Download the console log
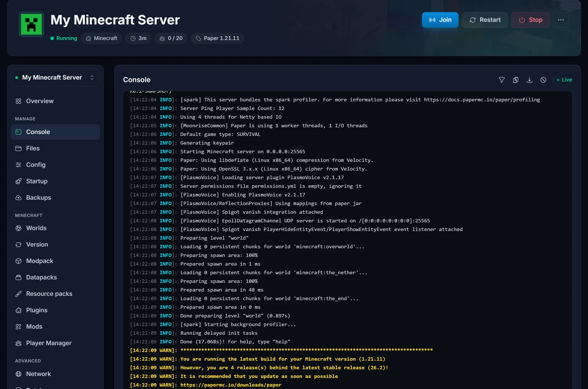This screenshot has height=389, width=588. click(530, 80)
